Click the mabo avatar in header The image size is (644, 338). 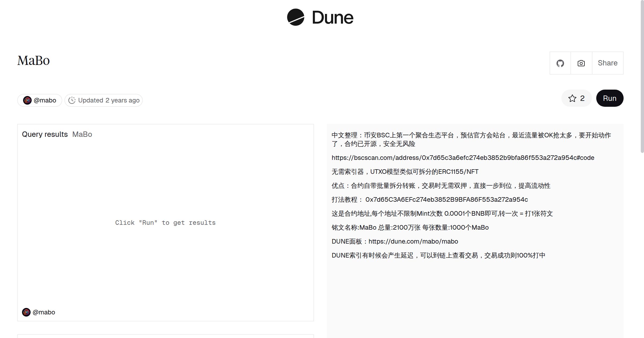click(x=27, y=100)
